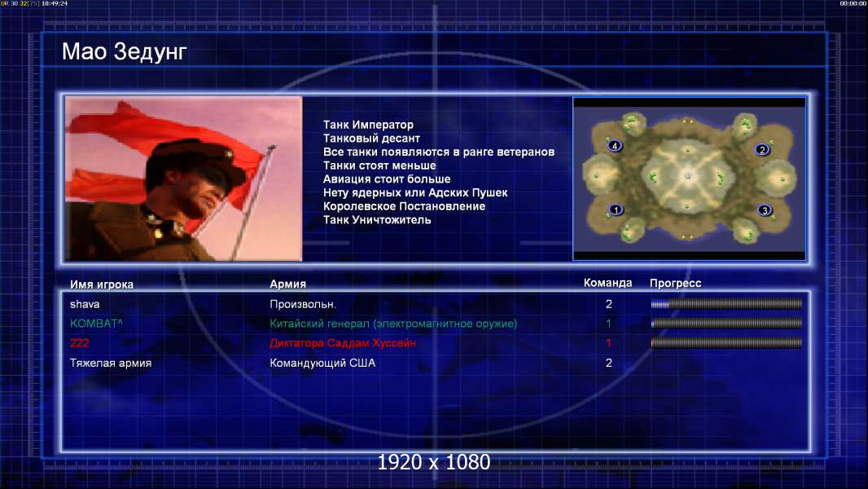Select player name 'shava'
868x489 pixels.
pyautogui.click(x=85, y=304)
